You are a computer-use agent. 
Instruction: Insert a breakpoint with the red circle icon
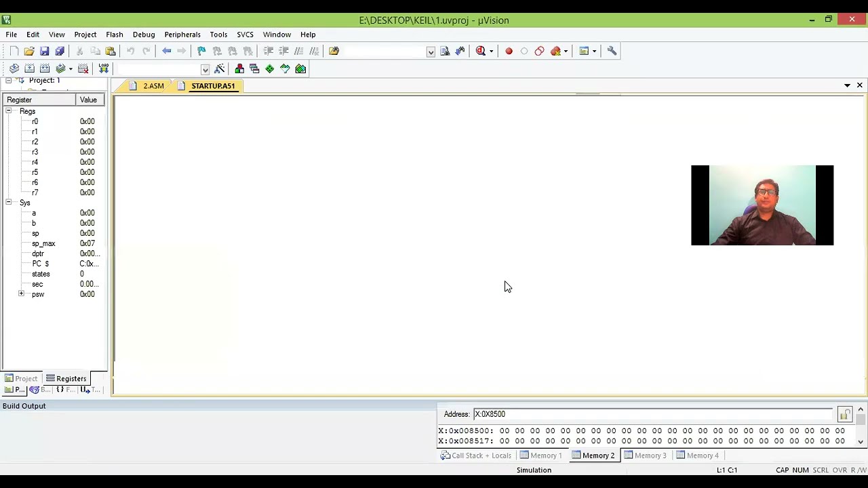coord(509,51)
